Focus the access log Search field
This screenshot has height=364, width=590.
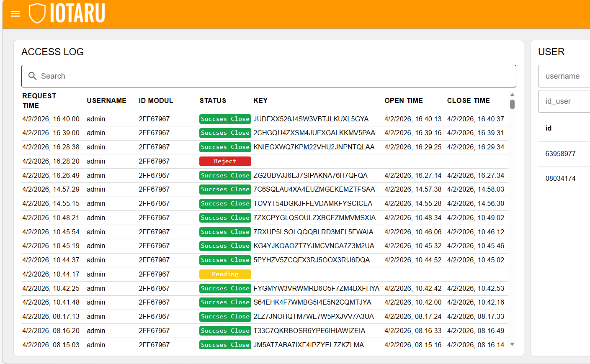click(x=269, y=76)
